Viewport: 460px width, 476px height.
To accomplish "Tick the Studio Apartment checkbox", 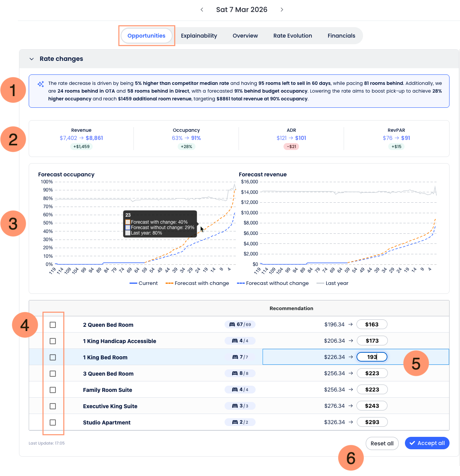I will [53, 423].
